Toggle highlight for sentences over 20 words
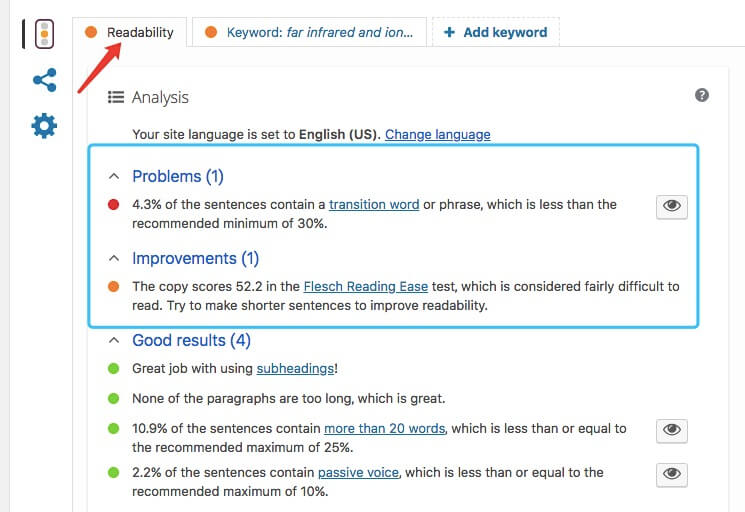Image resolution: width=745 pixels, height=512 pixels. point(671,430)
